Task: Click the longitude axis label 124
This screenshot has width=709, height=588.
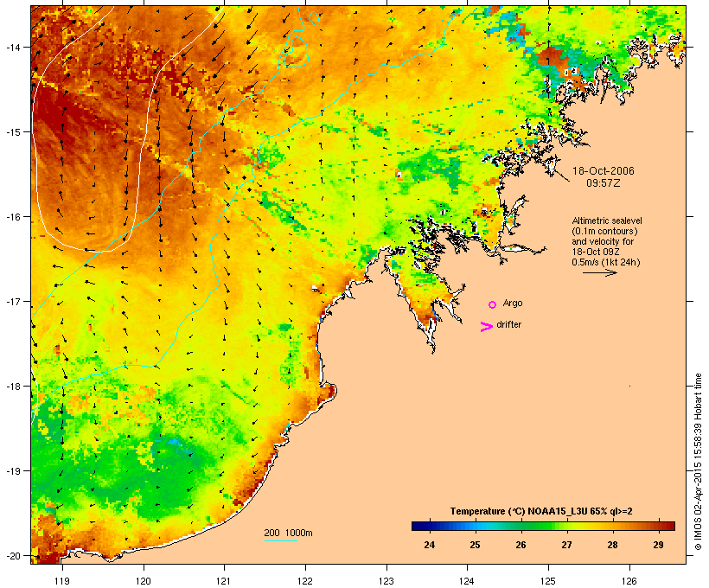Action: click(x=467, y=581)
